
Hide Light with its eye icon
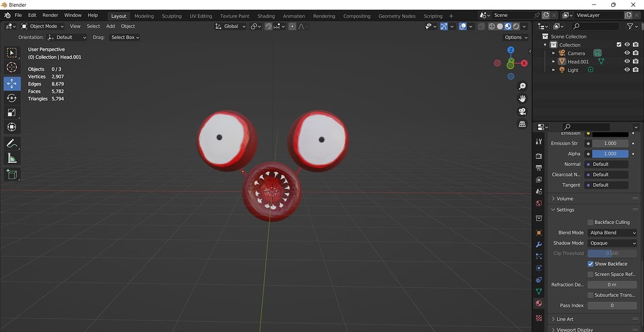pos(627,70)
